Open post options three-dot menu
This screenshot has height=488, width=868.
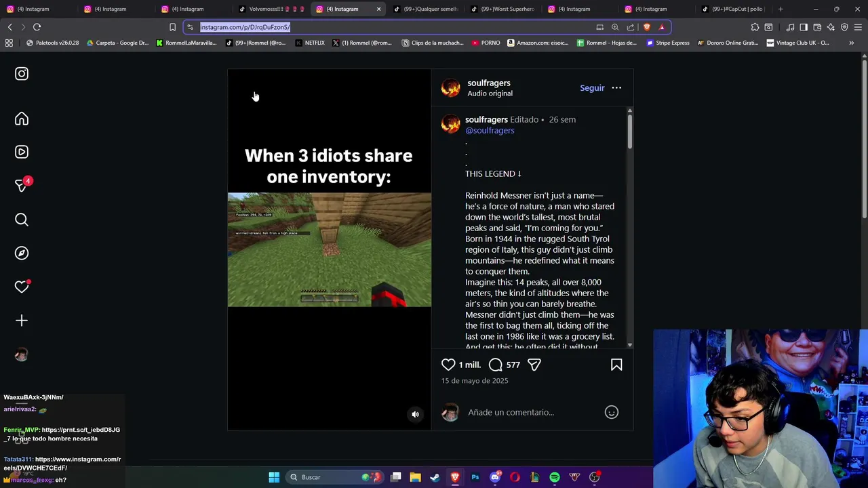click(616, 88)
